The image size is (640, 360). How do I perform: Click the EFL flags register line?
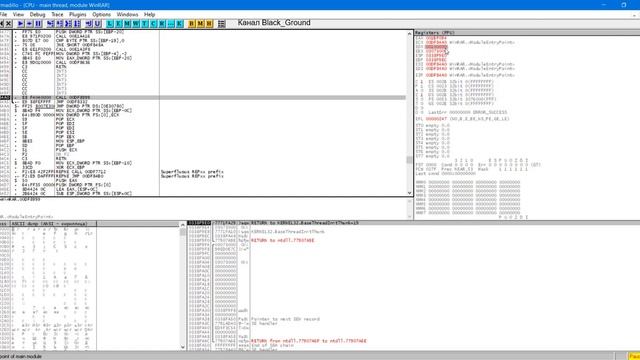pyautogui.click(x=462, y=119)
